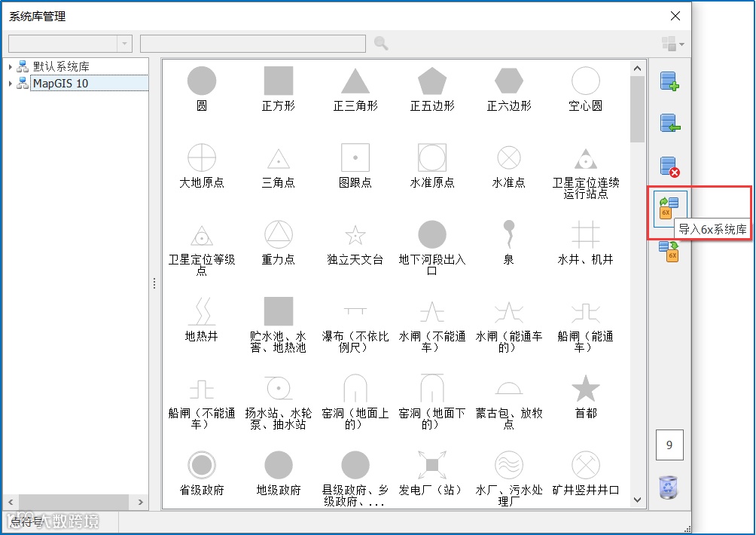The width and height of the screenshot is (756, 535).
Task: Click the delete system library icon with red X
Action: click(x=669, y=167)
